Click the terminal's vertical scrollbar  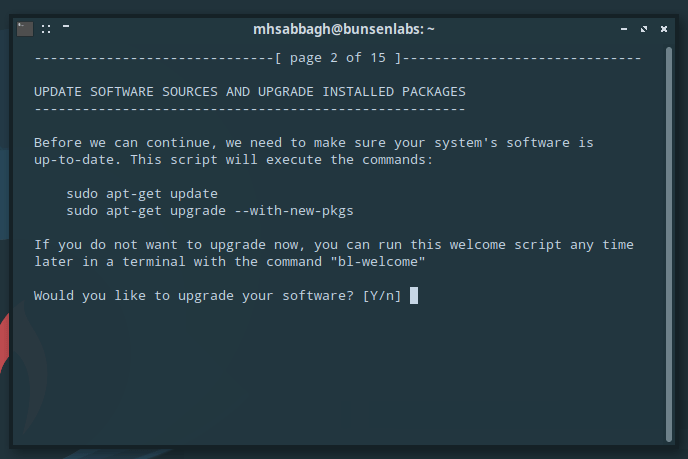pos(669,244)
